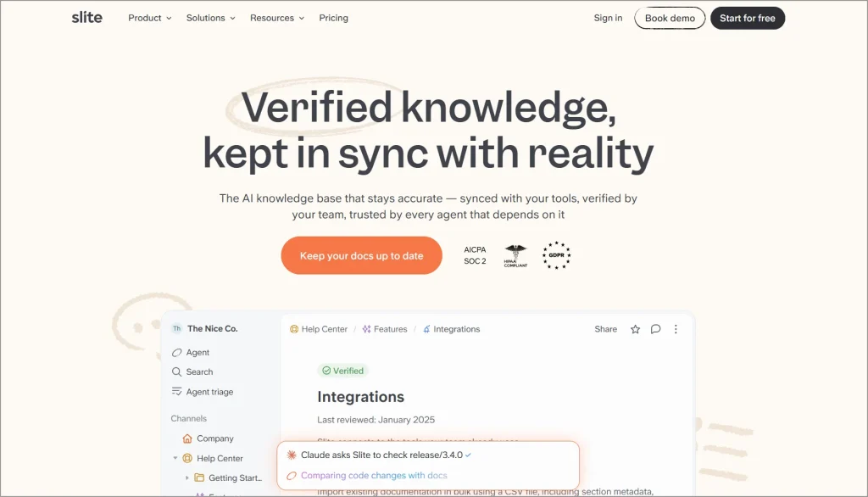
Task: Click the Integrations document title
Action: pyautogui.click(x=361, y=397)
